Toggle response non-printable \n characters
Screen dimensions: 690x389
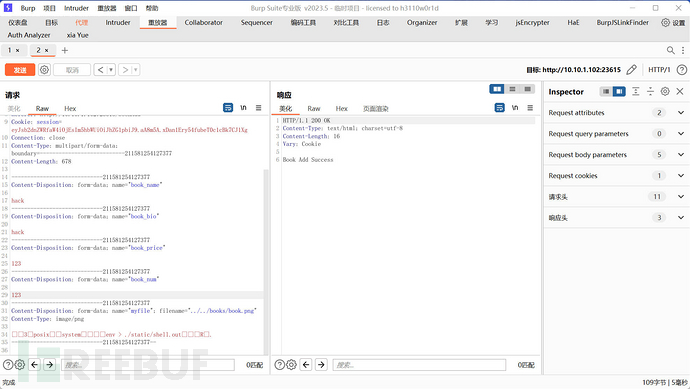515,107
